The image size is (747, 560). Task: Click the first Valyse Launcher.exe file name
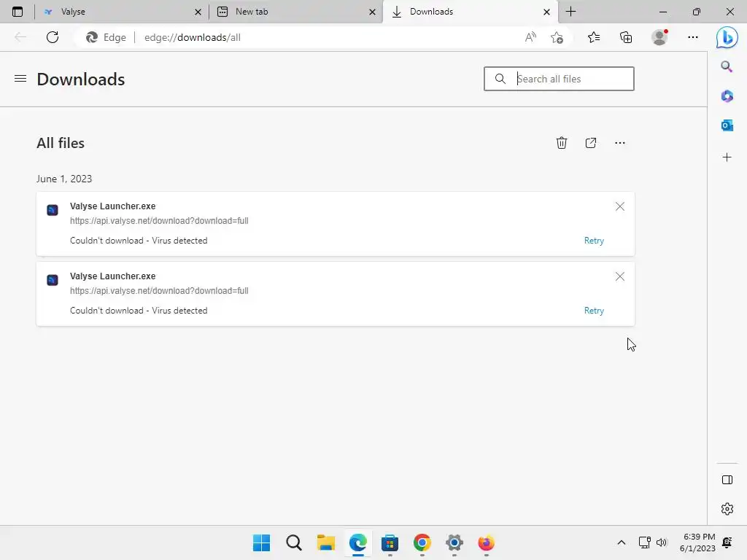coord(113,206)
